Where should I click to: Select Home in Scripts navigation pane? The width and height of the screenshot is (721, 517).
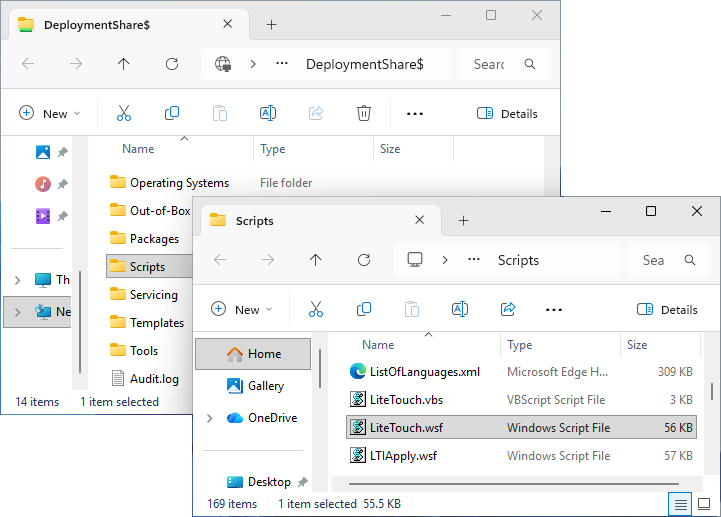(x=253, y=354)
